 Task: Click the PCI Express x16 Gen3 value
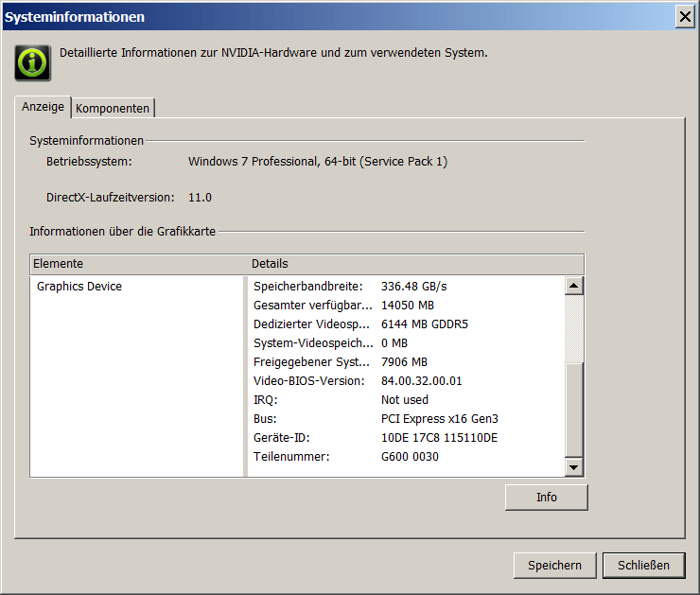tap(440, 419)
